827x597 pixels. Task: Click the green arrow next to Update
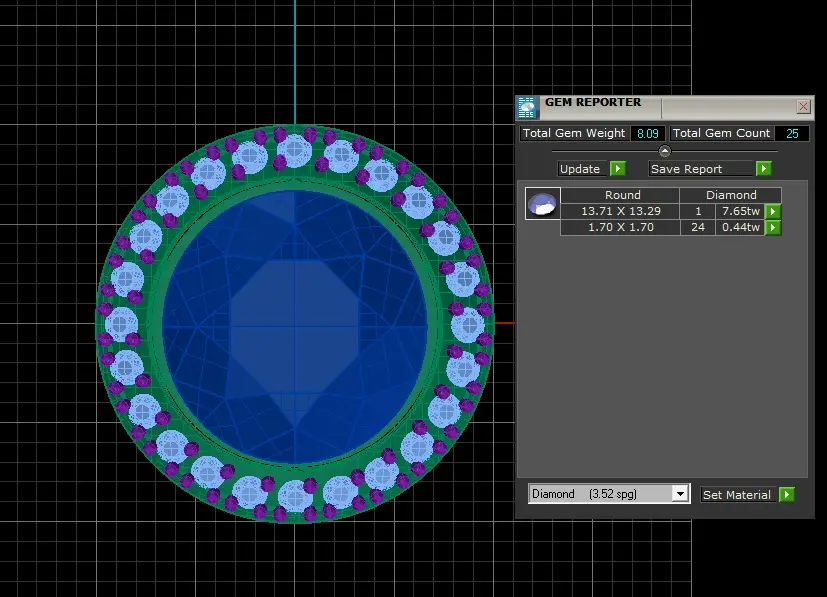(x=618, y=169)
